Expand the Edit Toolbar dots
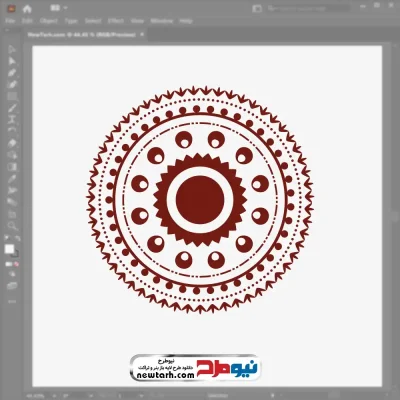The height and width of the screenshot is (400, 400). point(12,301)
